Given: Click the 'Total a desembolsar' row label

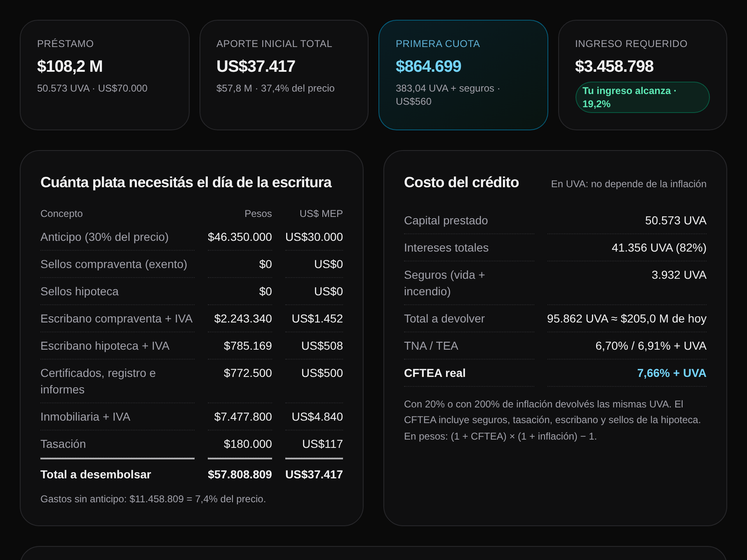Looking at the screenshot, I should click(x=96, y=475).
